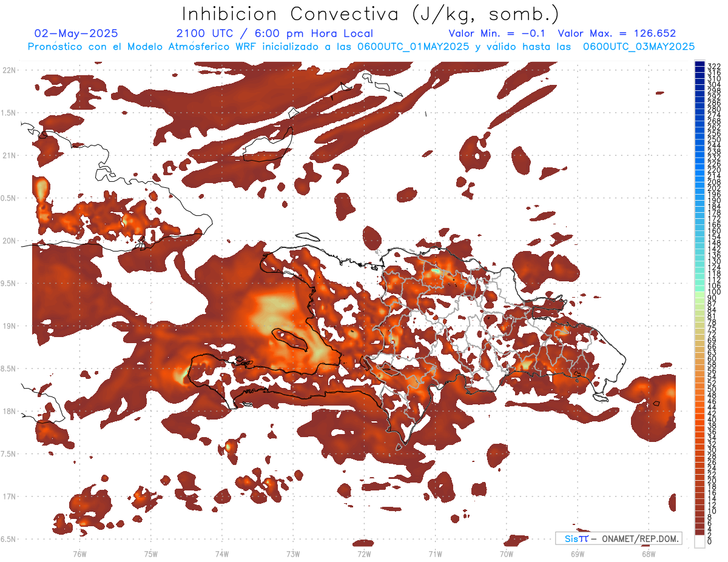Click the '76W' longitude label
The image size is (728, 562).
point(79,554)
